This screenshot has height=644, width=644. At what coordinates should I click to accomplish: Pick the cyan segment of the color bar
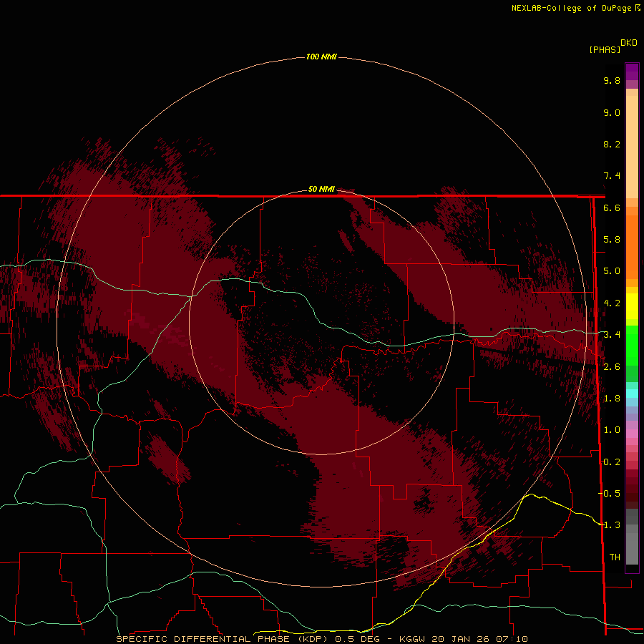(632, 394)
